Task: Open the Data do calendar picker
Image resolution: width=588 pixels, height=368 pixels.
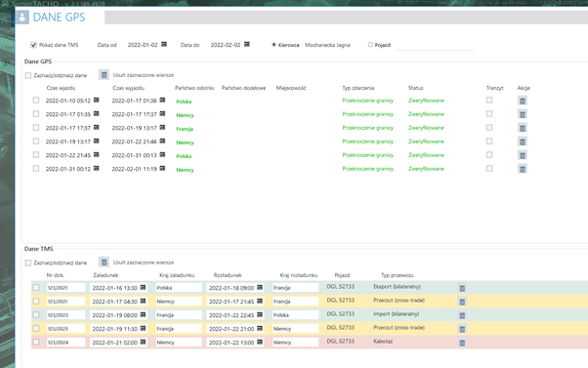Action: [247, 44]
